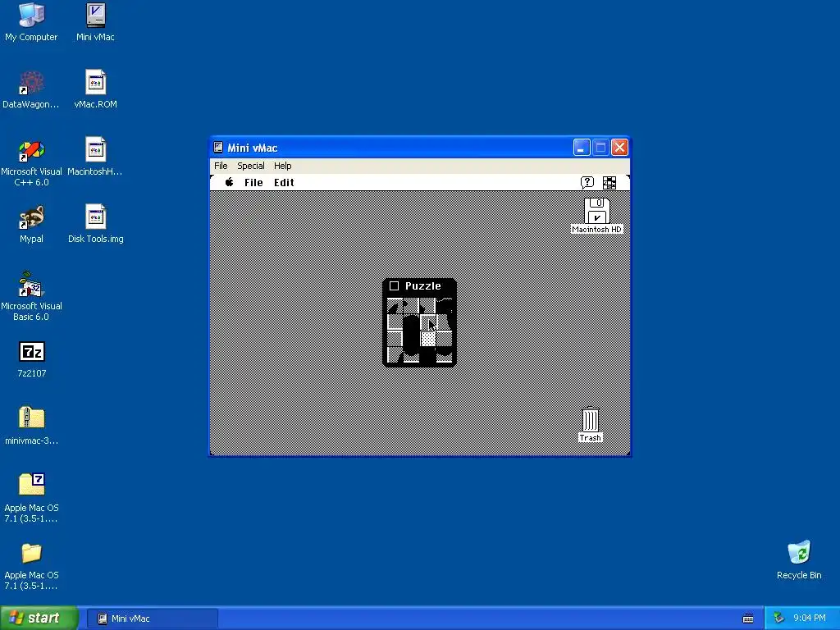This screenshot has height=630, width=840.
Task: Minimize the Mini vMac window
Action: pos(582,148)
